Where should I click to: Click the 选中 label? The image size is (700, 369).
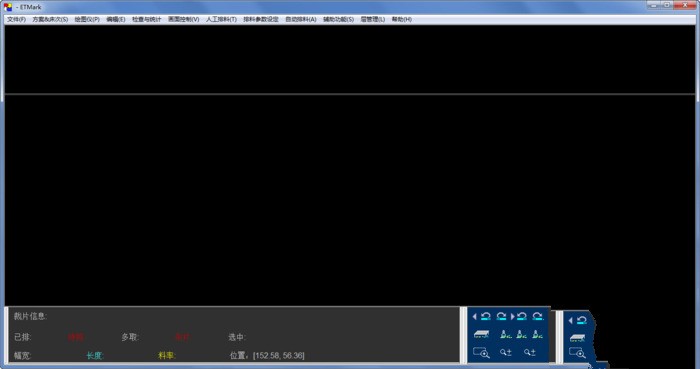237,337
